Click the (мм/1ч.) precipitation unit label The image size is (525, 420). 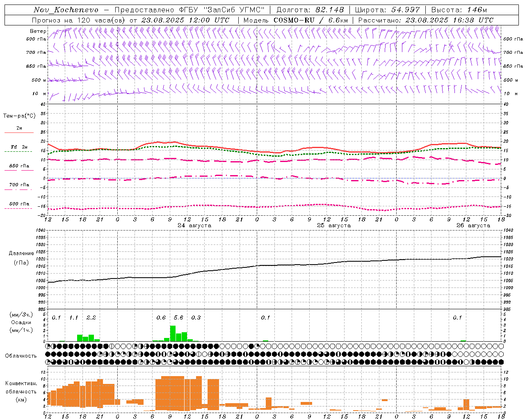pyautogui.click(x=21, y=330)
